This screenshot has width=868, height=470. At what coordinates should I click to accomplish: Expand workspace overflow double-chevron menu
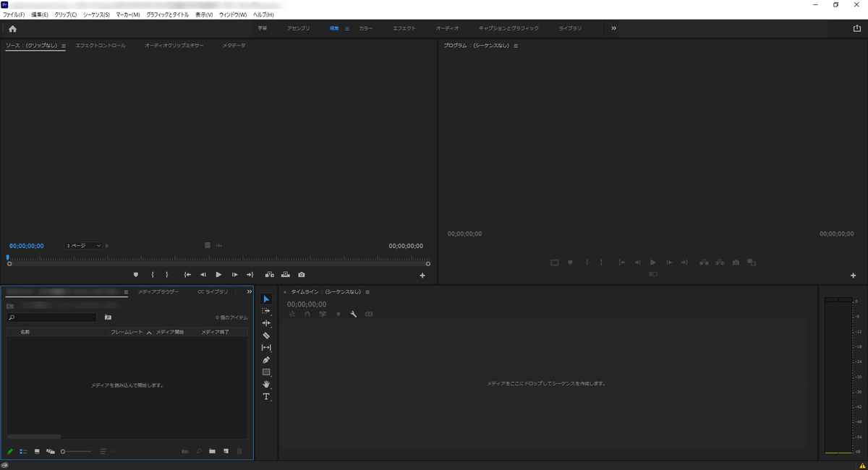613,28
